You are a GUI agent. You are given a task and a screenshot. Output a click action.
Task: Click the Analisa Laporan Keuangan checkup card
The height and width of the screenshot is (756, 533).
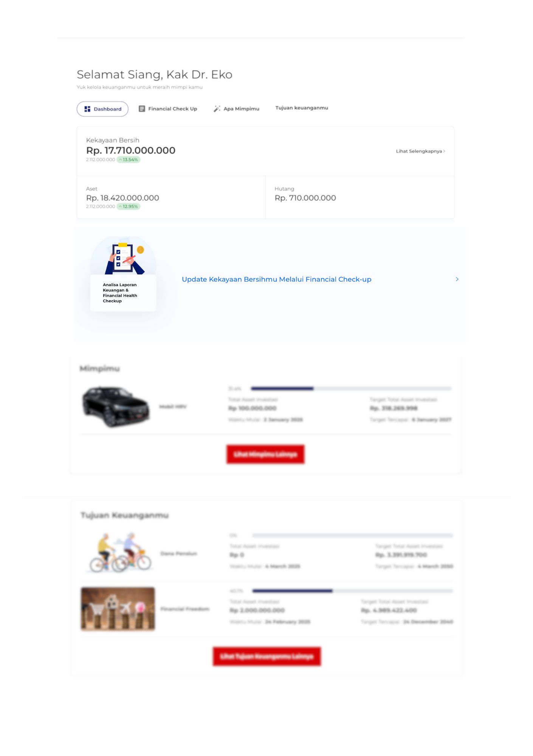click(123, 274)
